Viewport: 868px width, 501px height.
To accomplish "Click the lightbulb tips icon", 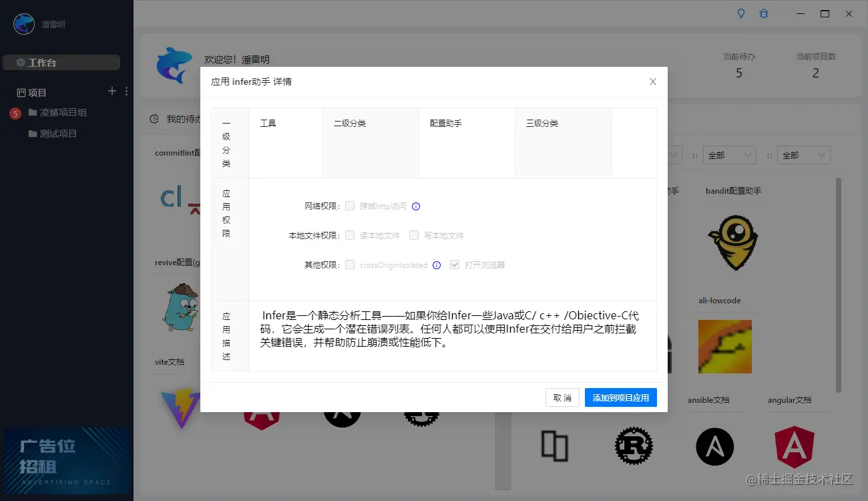I will (x=740, y=13).
